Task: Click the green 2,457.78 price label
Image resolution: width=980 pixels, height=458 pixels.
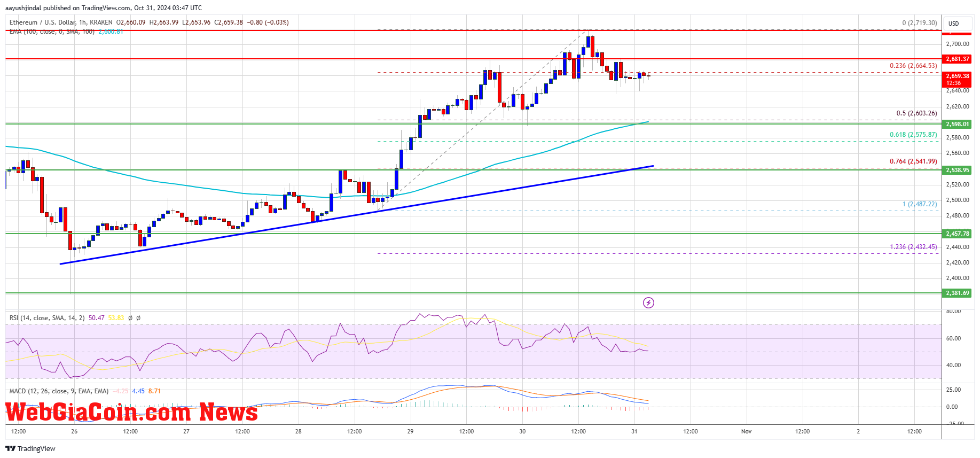Action: click(x=958, y=234)
